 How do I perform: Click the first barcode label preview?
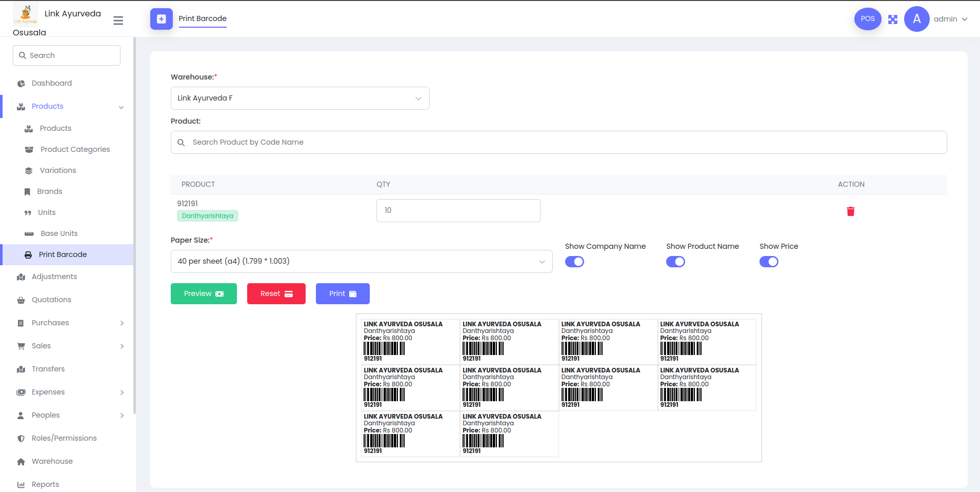(x=410, y=341)
